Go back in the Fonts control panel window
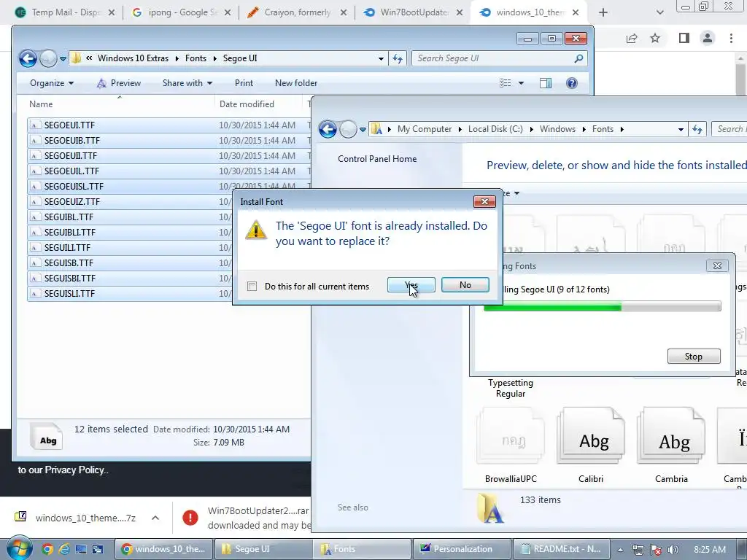The height and width of the screenshot is (560, 747). (328, 129)
